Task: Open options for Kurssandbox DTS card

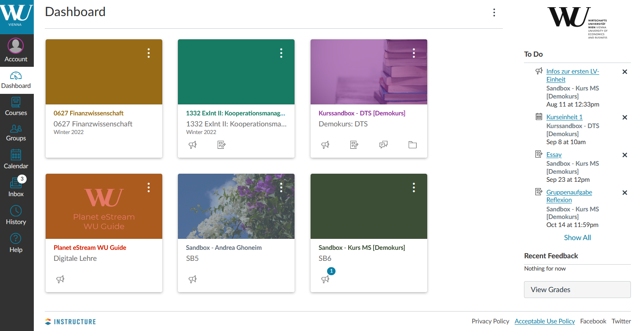Action: tap(414, 53)
